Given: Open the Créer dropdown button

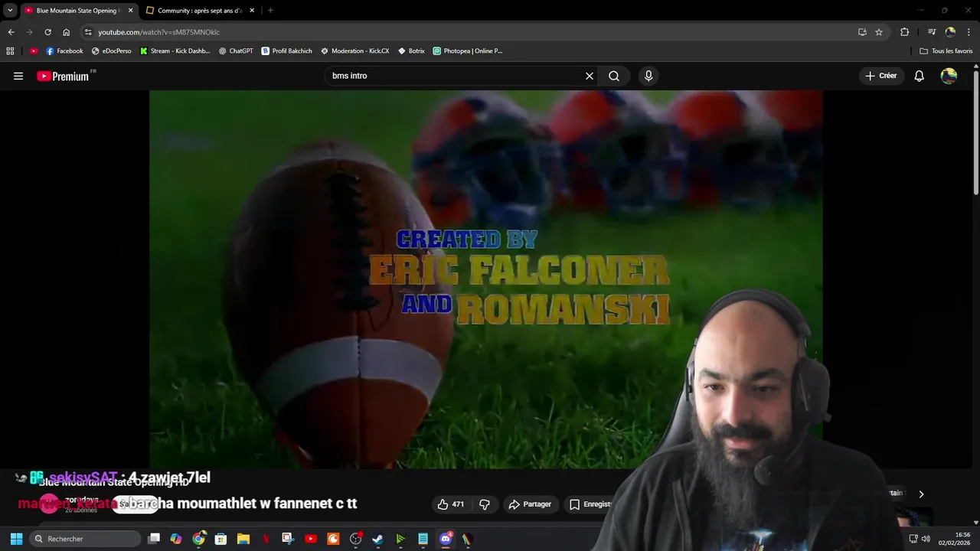Looking at the screenshot, I should [881, 76].
